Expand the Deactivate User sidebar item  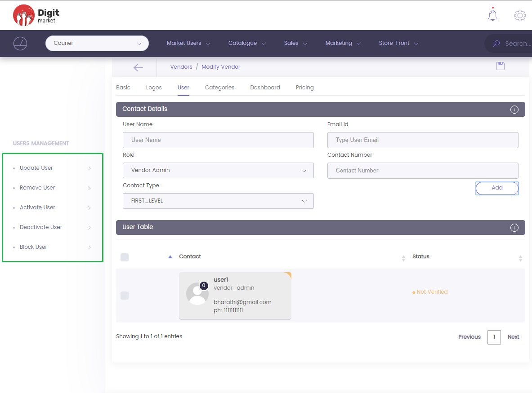click(x=53, y=227)
